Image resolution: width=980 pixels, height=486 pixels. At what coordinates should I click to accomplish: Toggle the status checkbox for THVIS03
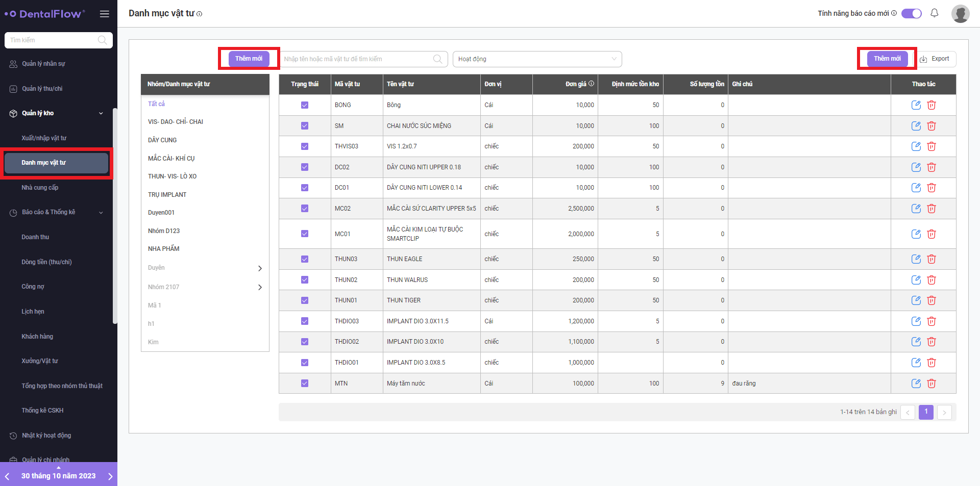tap(305, 146)
